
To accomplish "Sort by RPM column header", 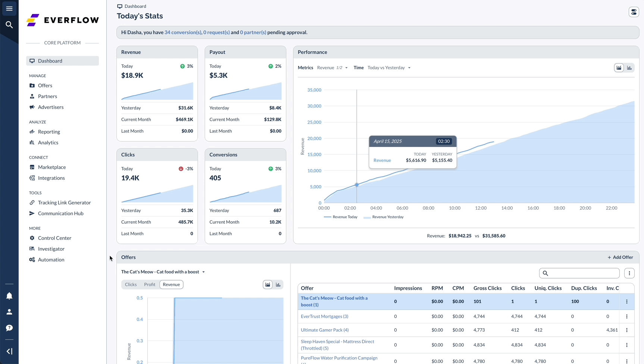I will point(437,288).
